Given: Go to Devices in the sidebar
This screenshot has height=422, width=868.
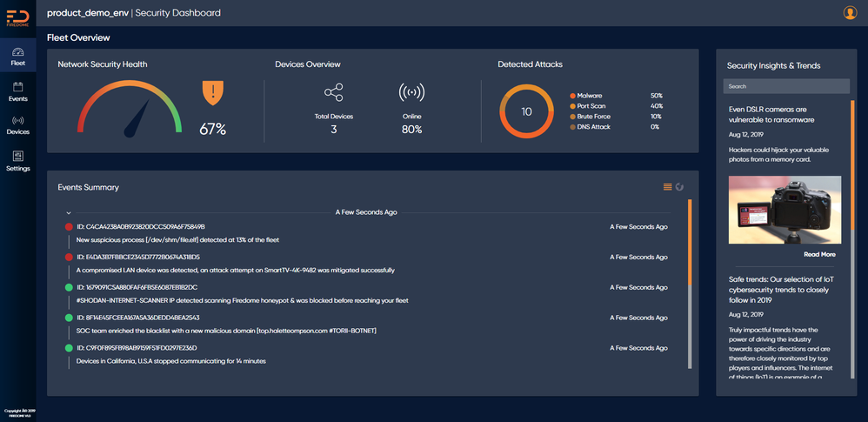Looking at the screenshot, I should (x=17, y=125).
